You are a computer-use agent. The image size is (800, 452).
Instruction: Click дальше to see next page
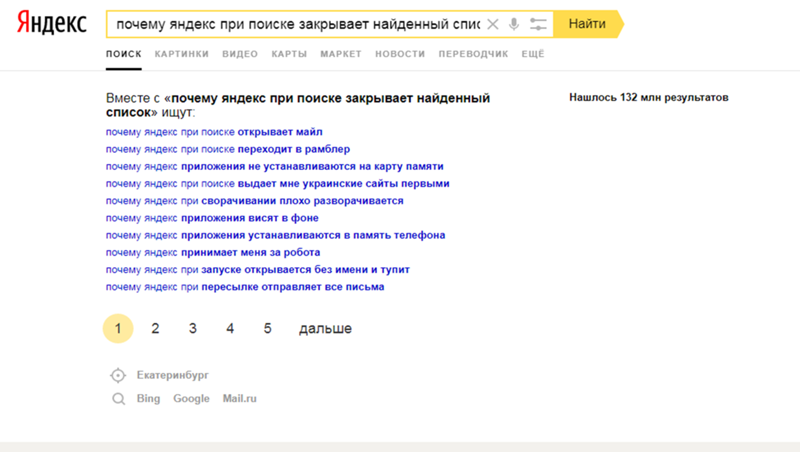click(x=326, y=329)
